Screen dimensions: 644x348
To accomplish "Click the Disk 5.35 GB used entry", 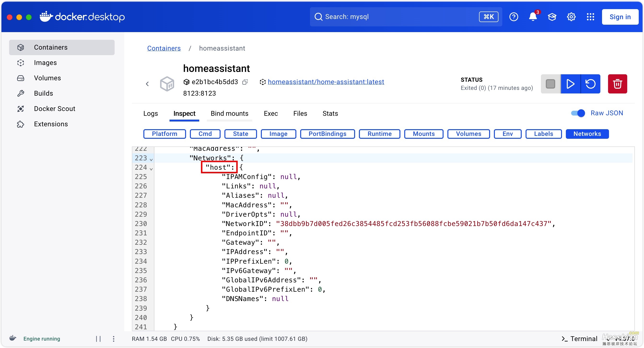I will click(257, 339).
